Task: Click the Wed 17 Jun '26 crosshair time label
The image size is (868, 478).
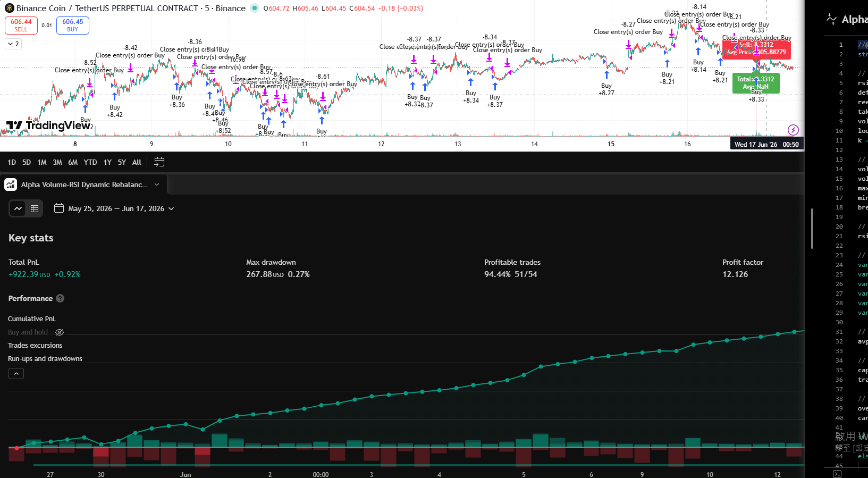Action: (x=766, y=144)
